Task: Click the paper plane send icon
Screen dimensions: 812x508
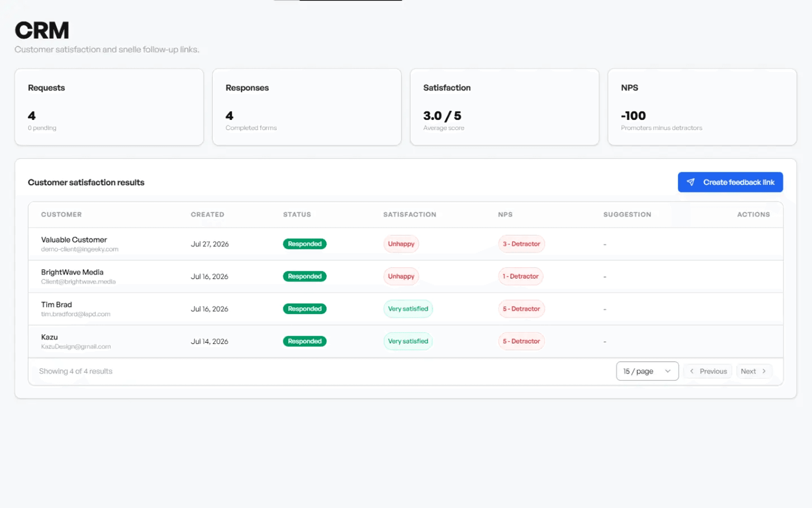Action: tap(691, 182)
